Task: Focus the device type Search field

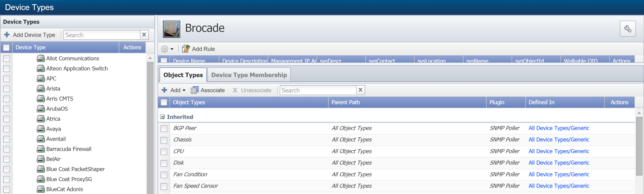Action: pos(102,35)
